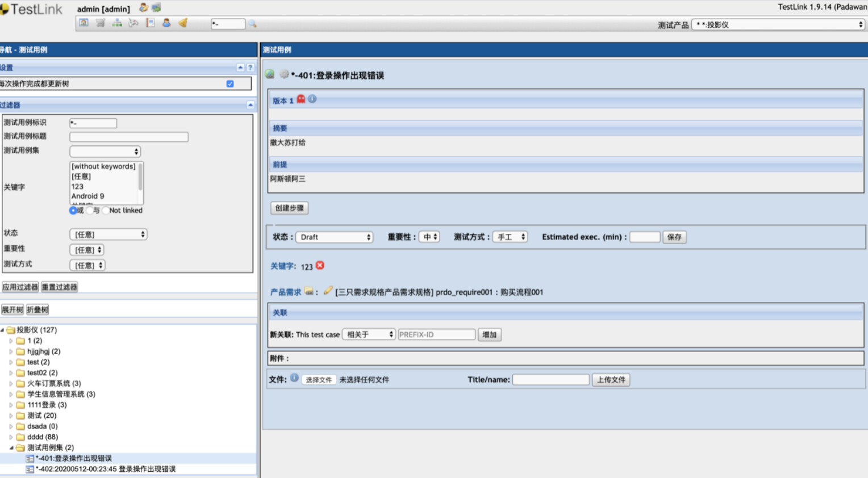
Task: Collapse the 过滤器 filter panel arrow
Action: click(251, 105)
